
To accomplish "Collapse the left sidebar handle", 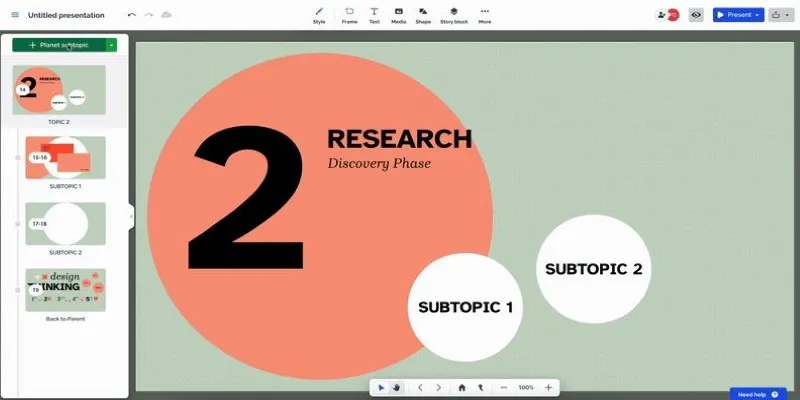I will 131,216.
